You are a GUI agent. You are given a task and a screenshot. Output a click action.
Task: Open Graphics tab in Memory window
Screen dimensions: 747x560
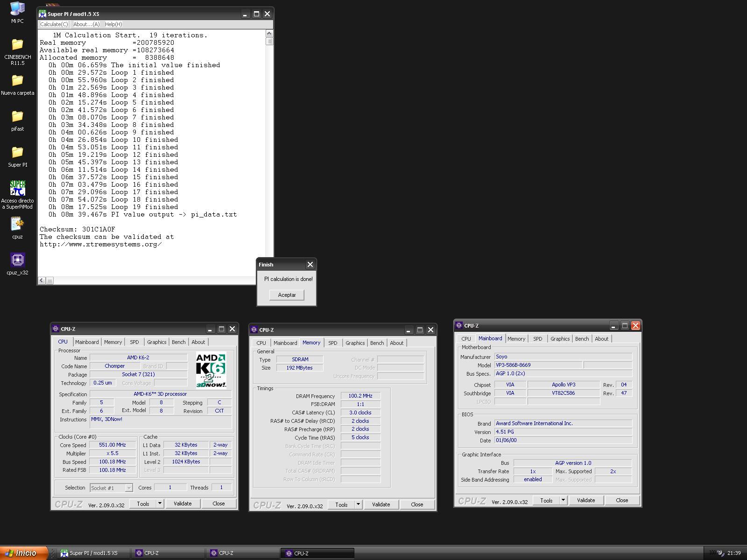pos(355,343)
